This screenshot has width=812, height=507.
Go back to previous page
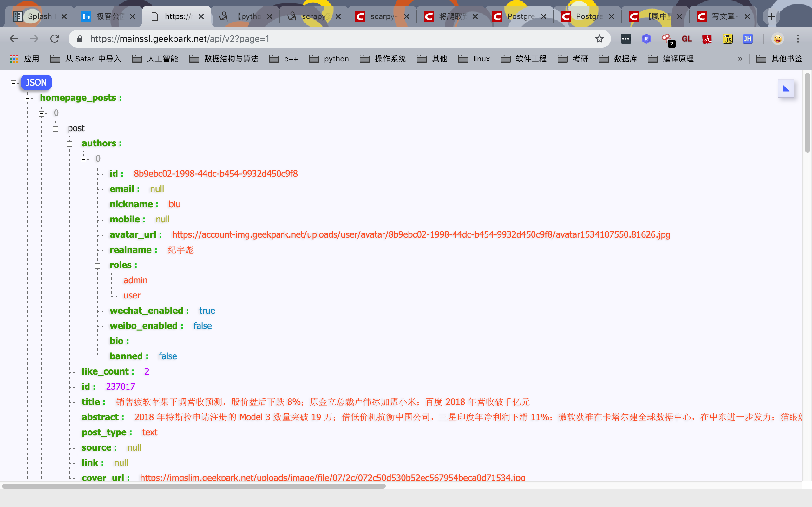[14, 39]
